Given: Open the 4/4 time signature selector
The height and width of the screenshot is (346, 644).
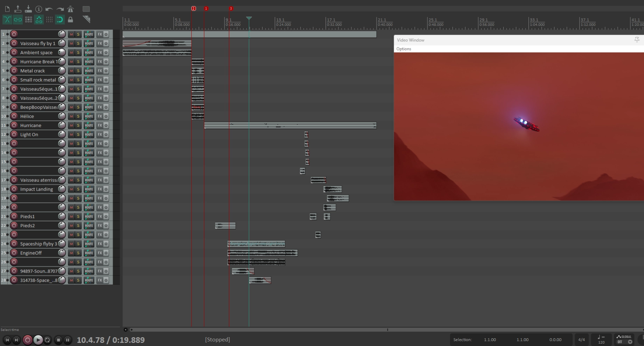Looking at the screenshot, I should pyautogui.click(x=581, y=339).
